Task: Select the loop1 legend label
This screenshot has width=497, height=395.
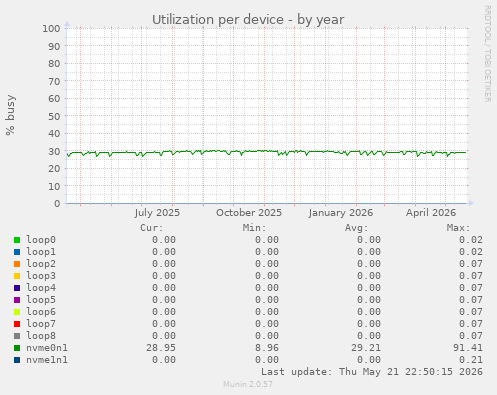Action: (x=41, y=252)
